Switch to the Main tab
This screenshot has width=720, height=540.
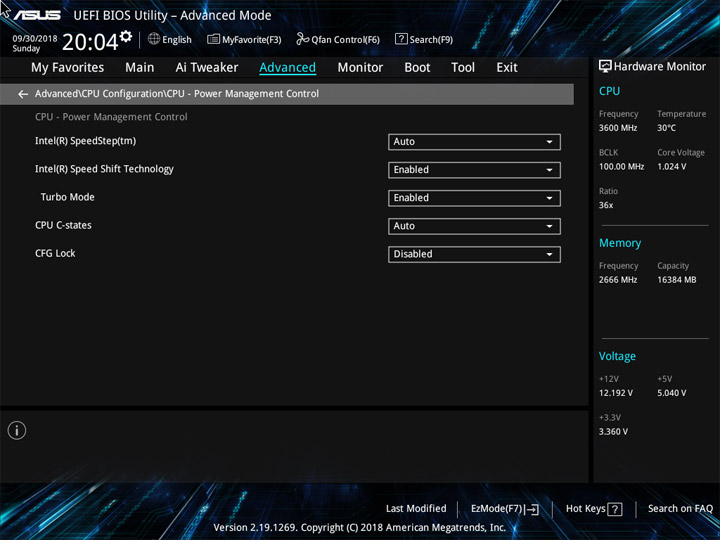tap(140, 68)
